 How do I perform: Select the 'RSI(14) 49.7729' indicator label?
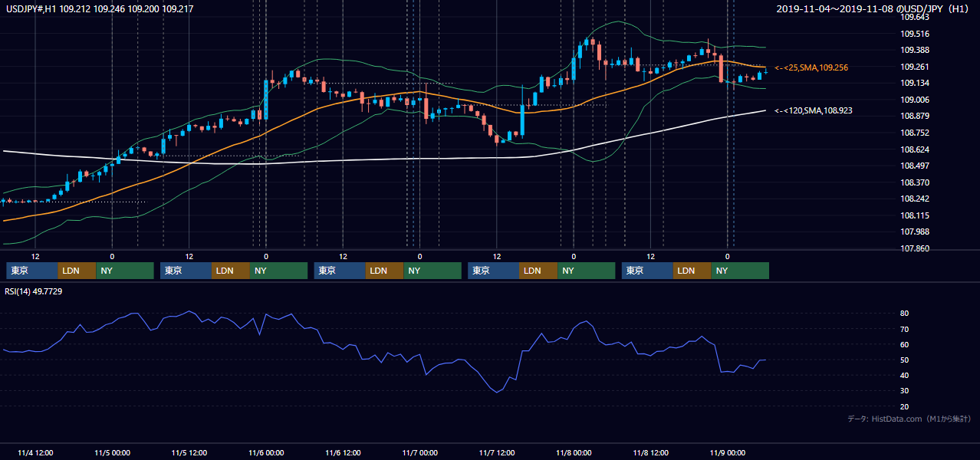tap(34, 291)
